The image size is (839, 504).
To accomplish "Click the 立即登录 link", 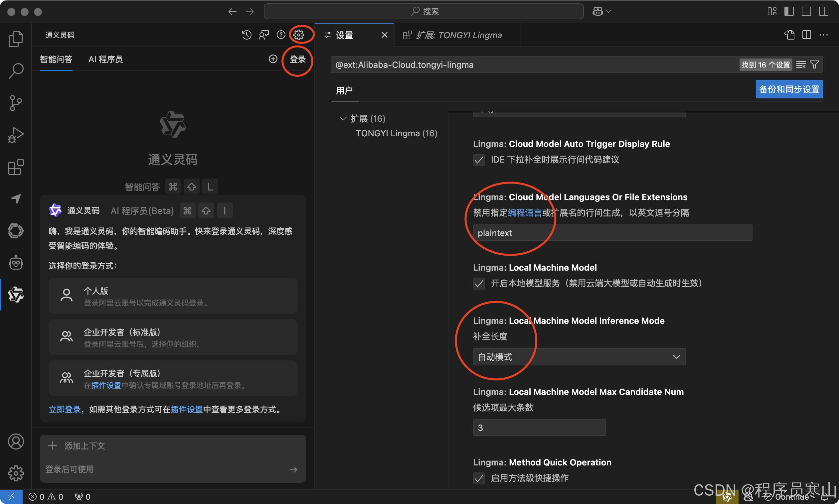I will coord(65,409).
